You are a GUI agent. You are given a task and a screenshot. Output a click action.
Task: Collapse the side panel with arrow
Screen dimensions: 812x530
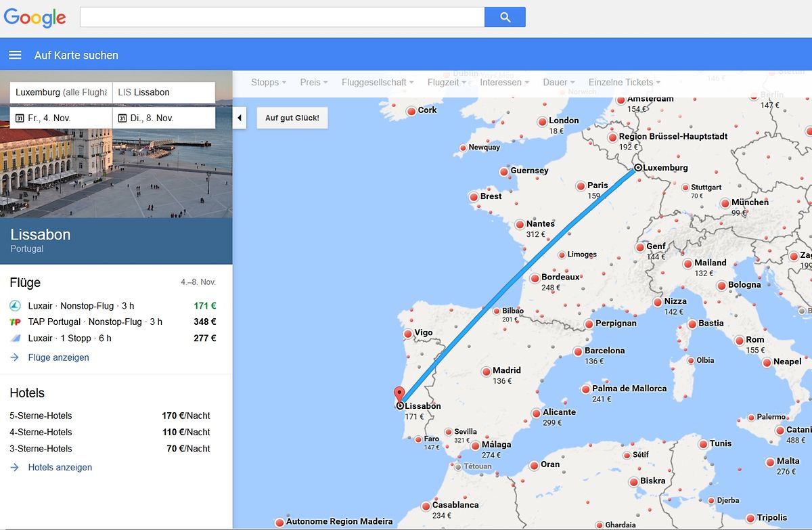(240, 118)
